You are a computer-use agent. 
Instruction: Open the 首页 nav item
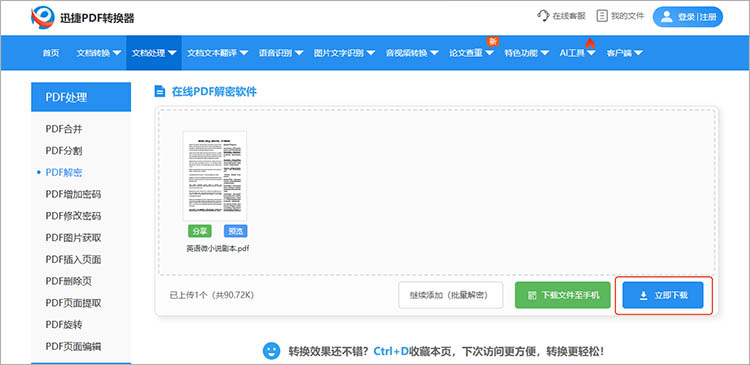[x=51, y=53]
